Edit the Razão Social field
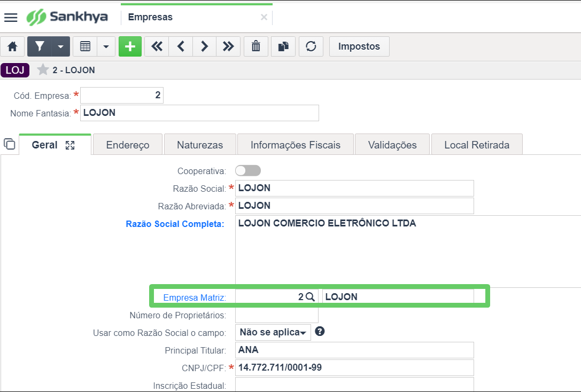Screen dimensions: 581x392 tap(354, 188)
